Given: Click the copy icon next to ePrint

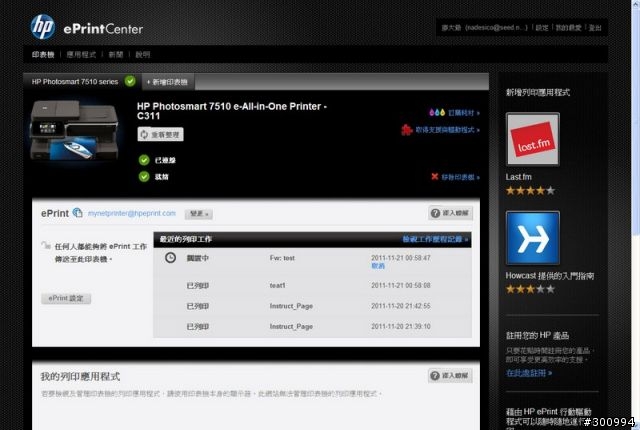Looking at the screenshot, I should pyautogui.click(x=78, y=213).
